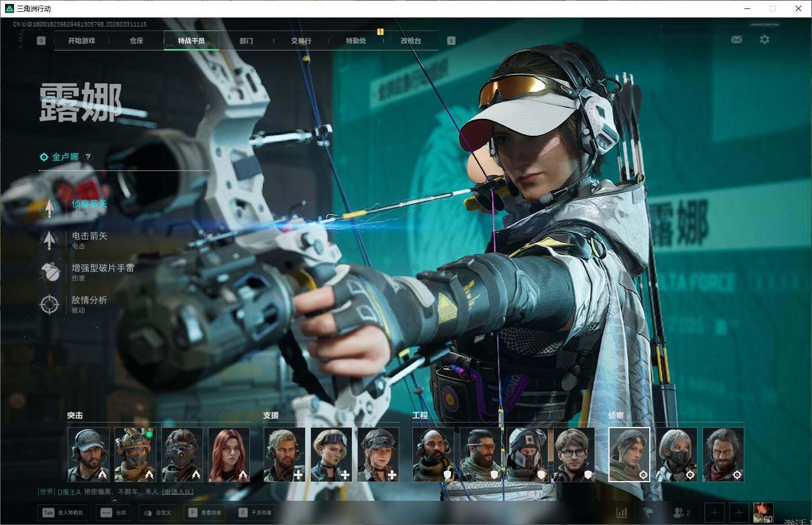Select bearded 侦察 operator with red scarf
Viewport: 812px width, 525px height.
click(x=723, y=455)
